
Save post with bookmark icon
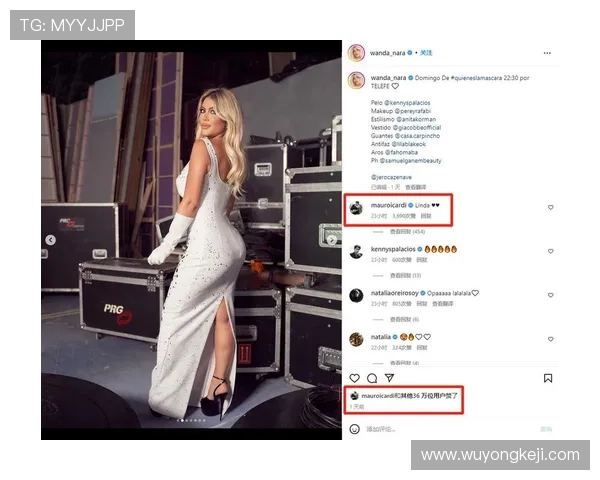(548, 378)
